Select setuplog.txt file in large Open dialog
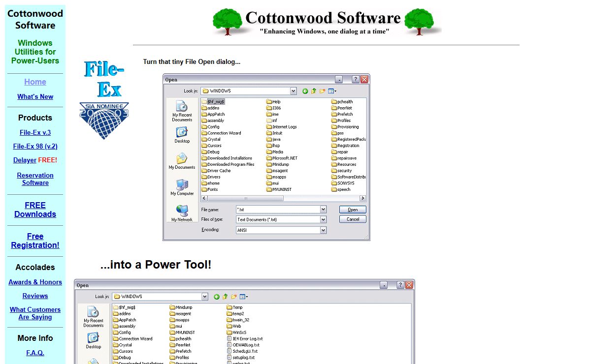Image resolution: width=591 pixels, height=364 pixels. pos(242,357)
